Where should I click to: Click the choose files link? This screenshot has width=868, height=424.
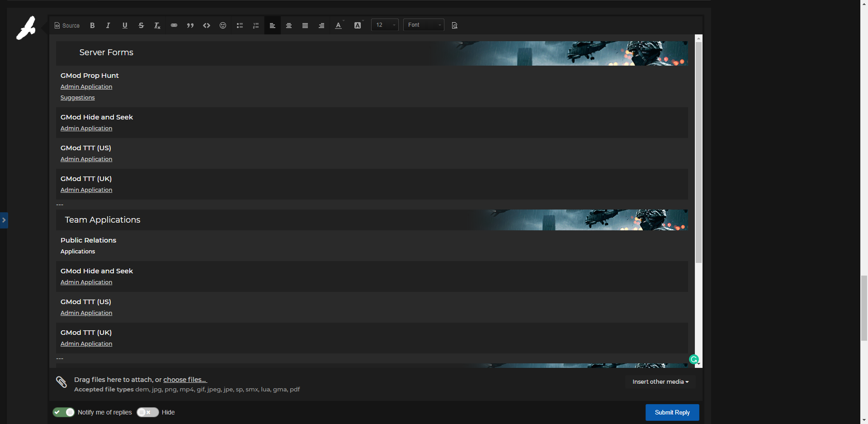click(x=184, y=380)
